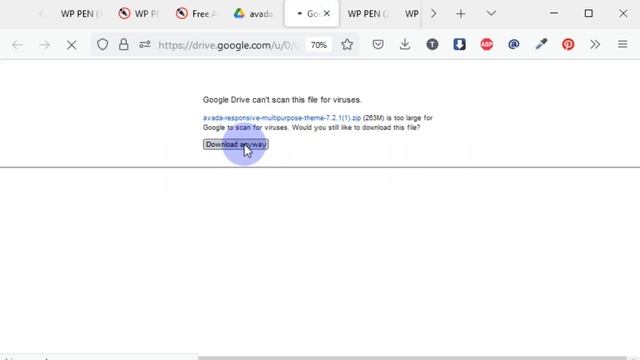Screen dimensions: 640x360
Task: Click the '(263M)' file size text
Action: [373, 118]
